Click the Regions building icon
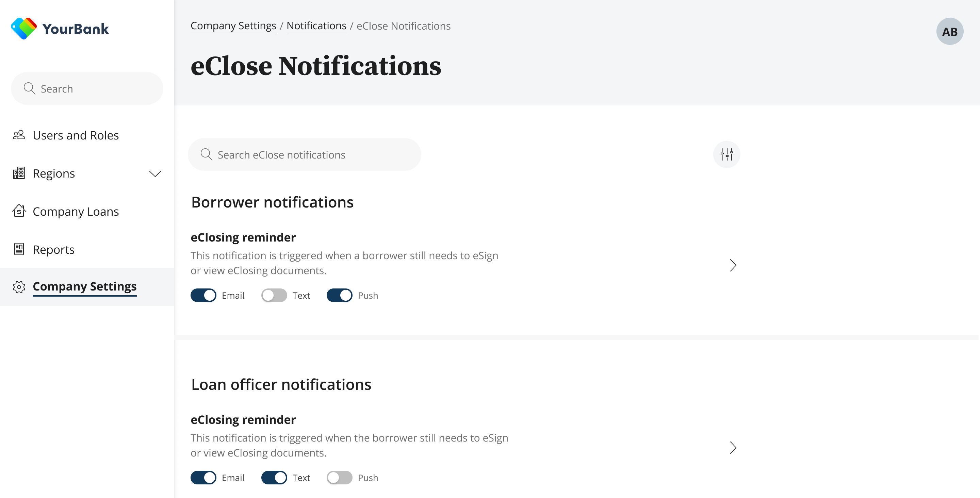This screenshot has width=980, height=498. click(19, 173)
